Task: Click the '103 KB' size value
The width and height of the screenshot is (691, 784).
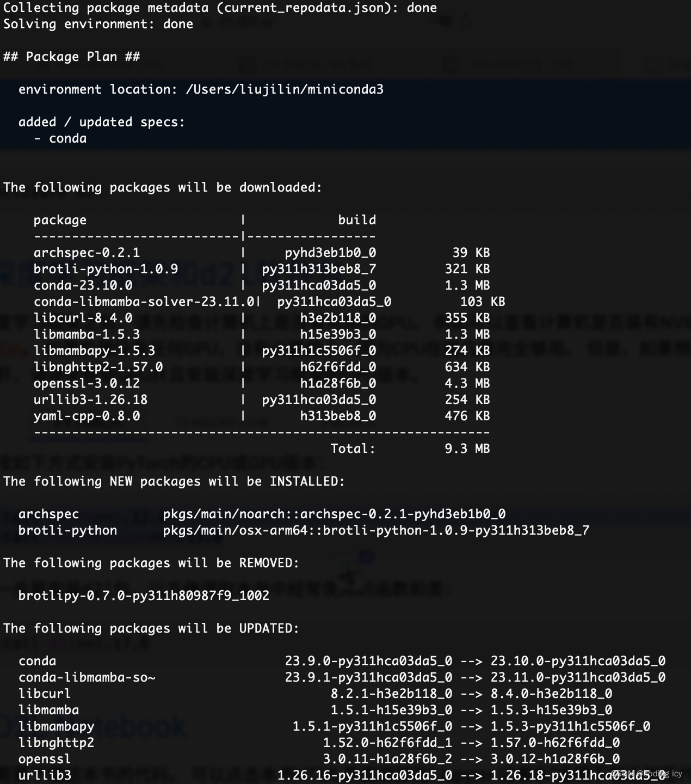Action: click(x=483, y=302)
